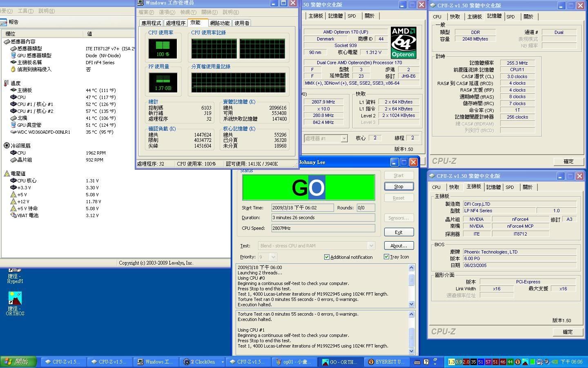The image size is (588, 368).
Task: Switch to the 關於 tab in CPU window of CPU-Z
Action: pos(370,16)
